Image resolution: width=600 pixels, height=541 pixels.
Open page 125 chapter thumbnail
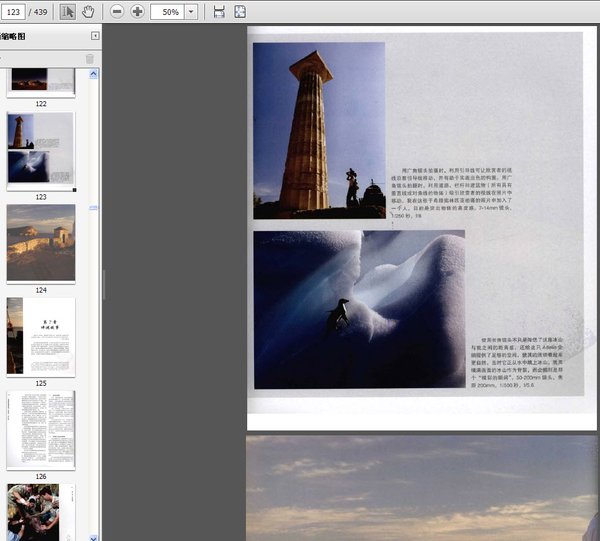click(x=40, y=336)
